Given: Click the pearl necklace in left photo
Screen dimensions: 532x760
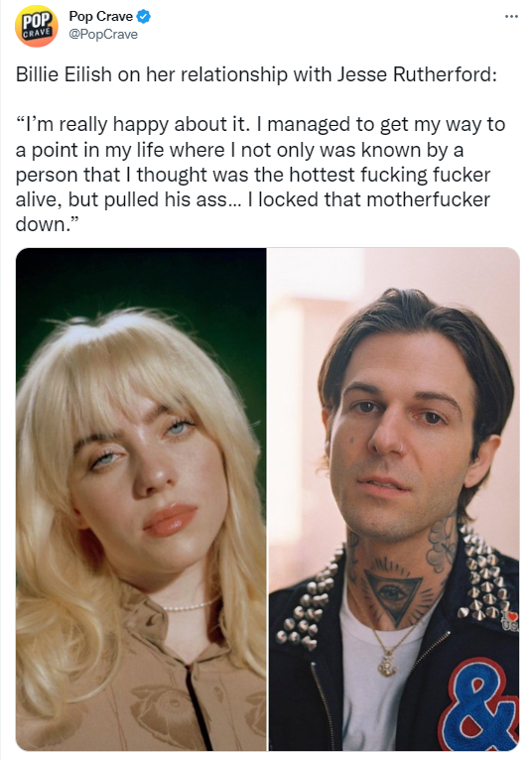Looking at the screenshot, I should (x=191, y=606).
